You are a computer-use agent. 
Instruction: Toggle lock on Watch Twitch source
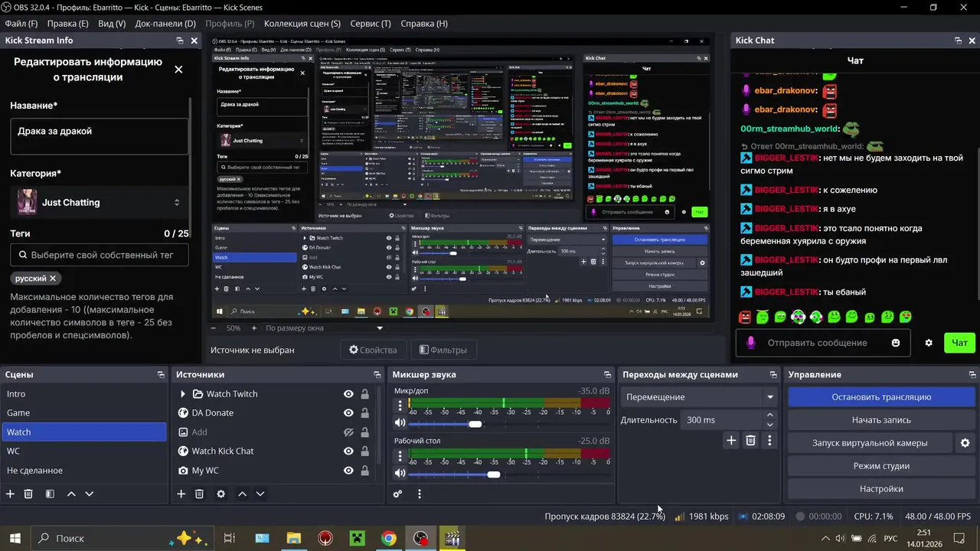365,393
